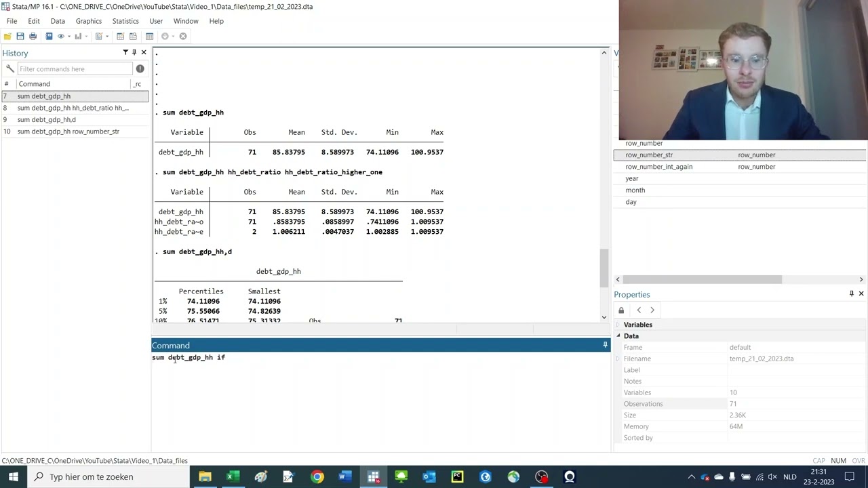This screenshot has height=488, width=868.
Task: Pin the Properties panel
Action: point(852,293)
